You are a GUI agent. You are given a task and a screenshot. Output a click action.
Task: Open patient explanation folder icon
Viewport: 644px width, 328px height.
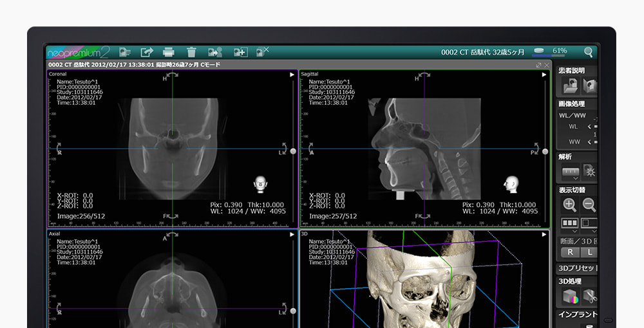pyautogui.click(x=571, y=86)
